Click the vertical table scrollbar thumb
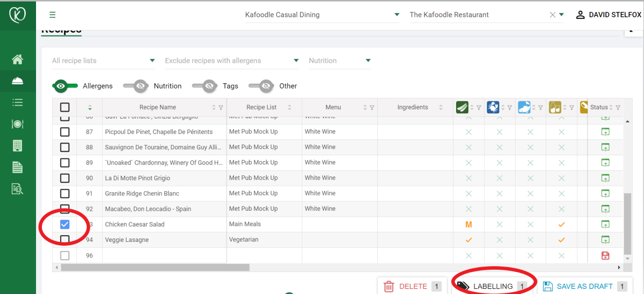644x294 pixels. (x=627, y=223)
